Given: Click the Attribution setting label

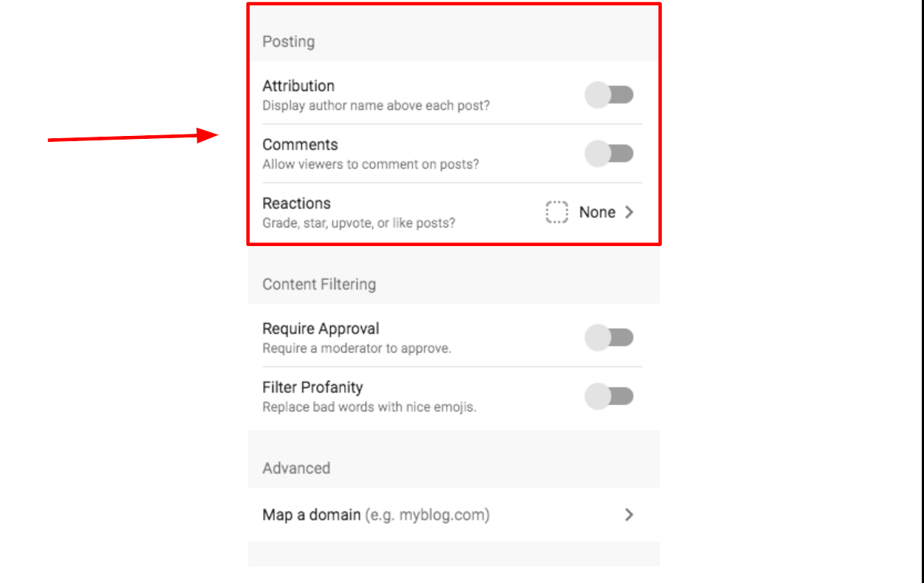Looking at the screenshot, I should (x=298, y=86).
